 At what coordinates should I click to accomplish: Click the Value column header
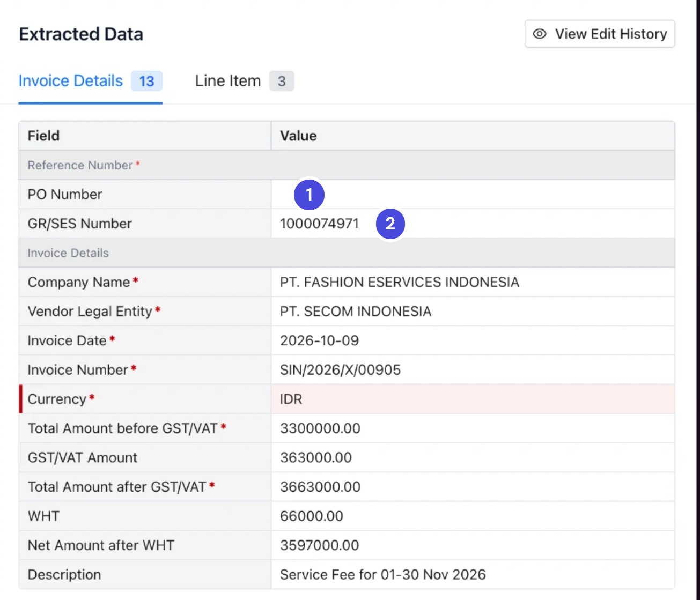[298, 136]
